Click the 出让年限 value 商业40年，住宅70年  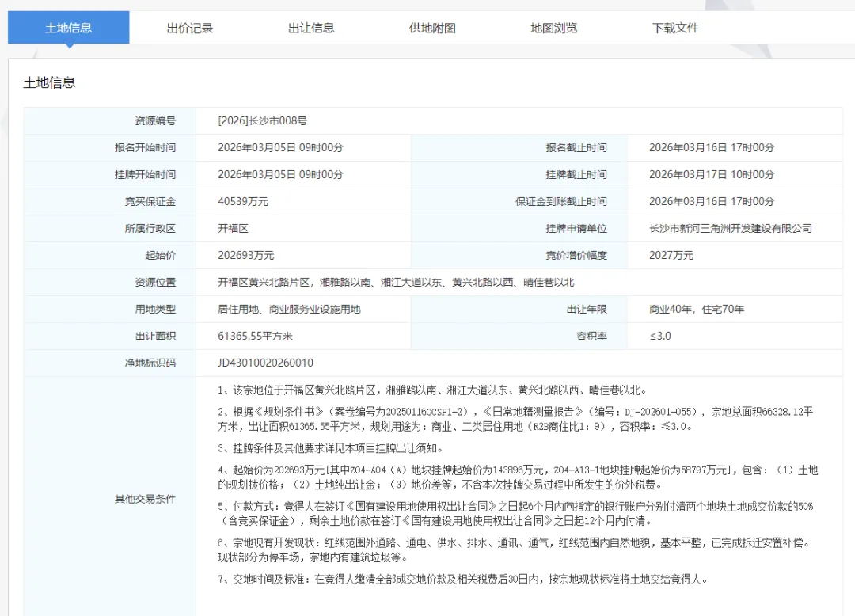697,309
